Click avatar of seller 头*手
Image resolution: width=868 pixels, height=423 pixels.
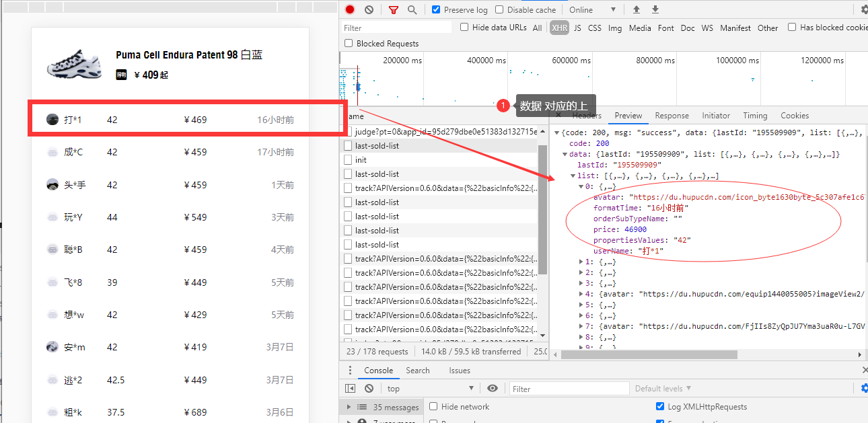coord(52,185)
